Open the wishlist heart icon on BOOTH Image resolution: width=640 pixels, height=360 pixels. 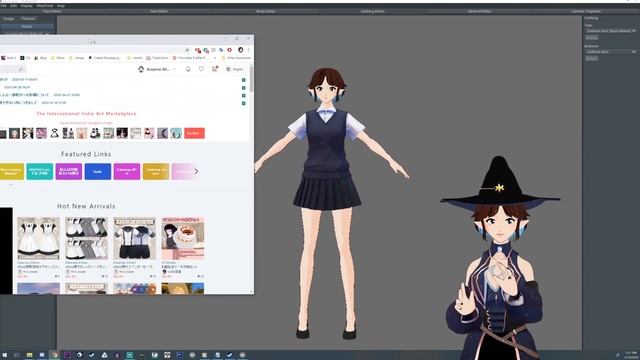pos(201,69)
